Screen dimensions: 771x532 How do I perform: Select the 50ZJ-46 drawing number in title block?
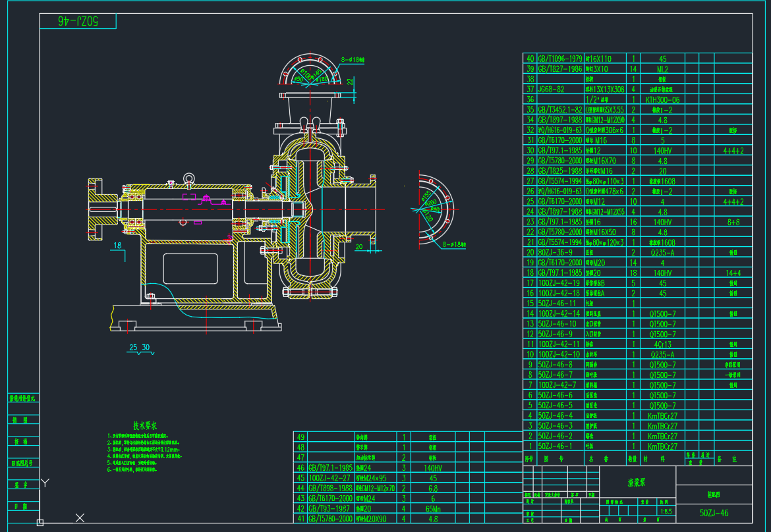click(x=714, y=512)
